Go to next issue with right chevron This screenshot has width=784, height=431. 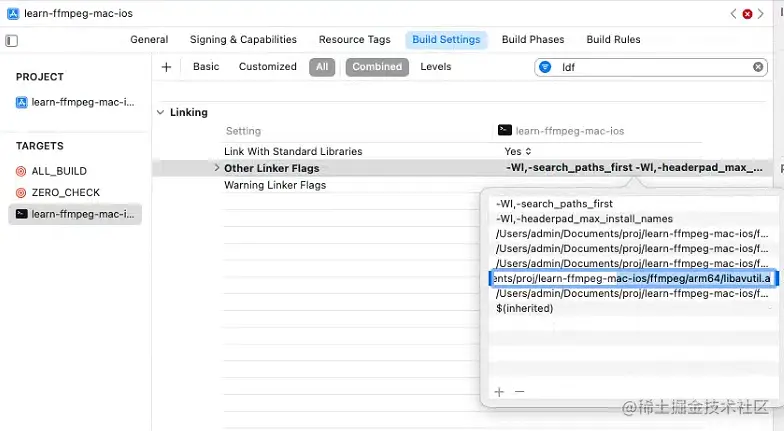760,14
